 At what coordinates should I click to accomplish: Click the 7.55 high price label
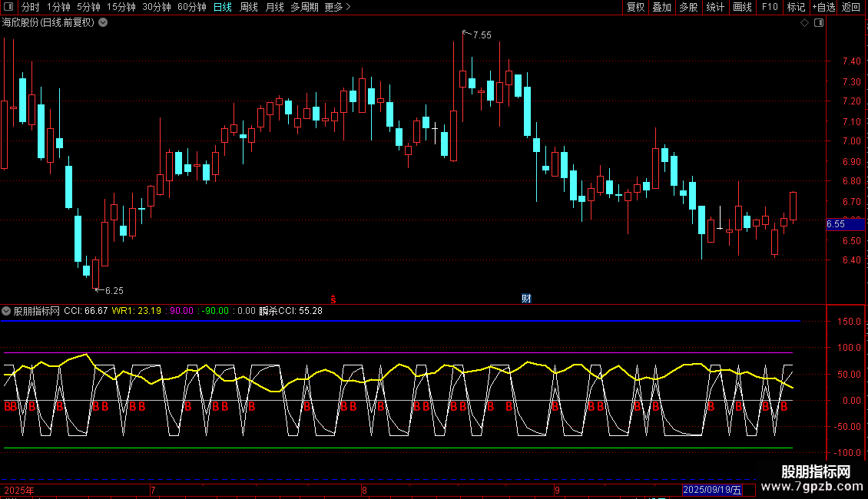click(x=482, y=35)
